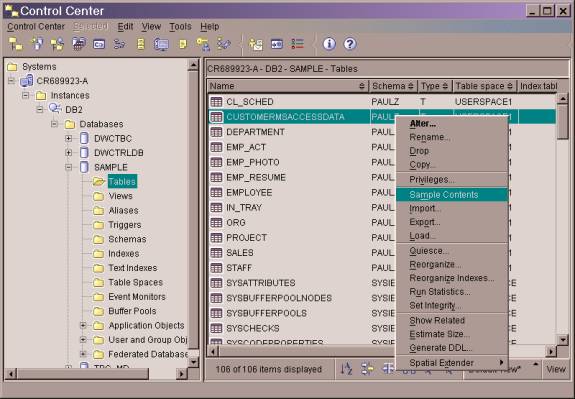Expand the User and Group Objects folder
This screenshot has width=575, height=399.
click(83, 340)
